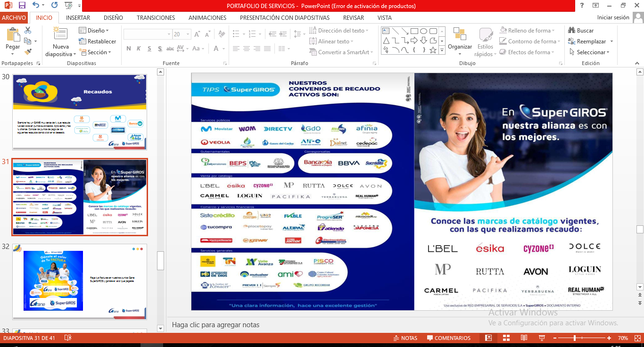
Task: Switch to the ANIMACIONES tab
Action: click(x=207, y=18)
